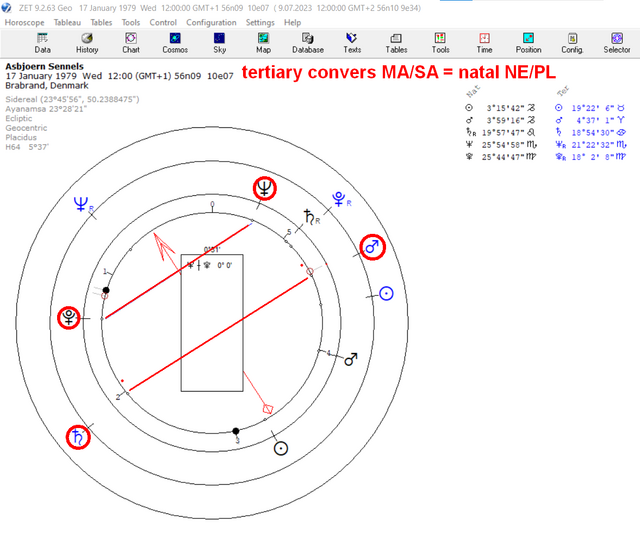Open the Position toolbar icon
640x545 pixels.
point(528,43)
